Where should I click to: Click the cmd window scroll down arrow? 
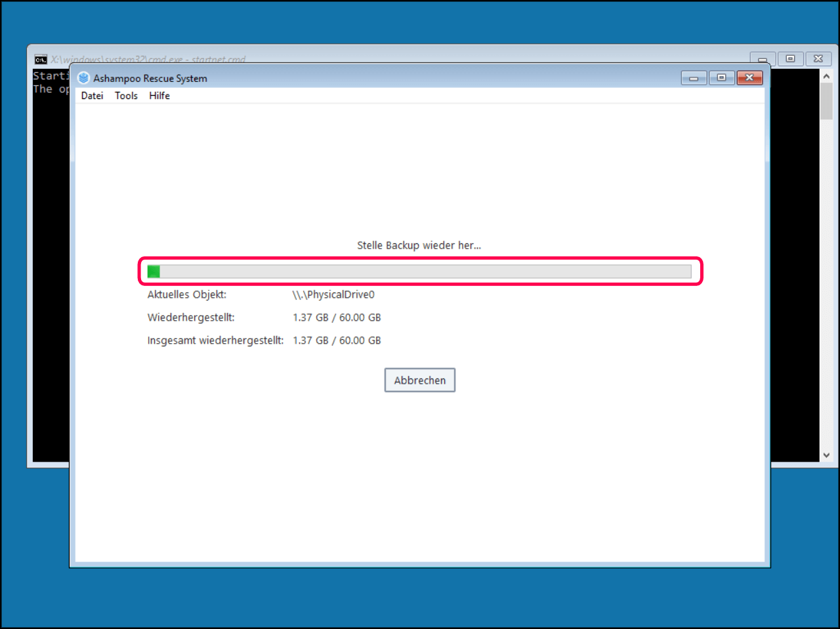(826, 455)
